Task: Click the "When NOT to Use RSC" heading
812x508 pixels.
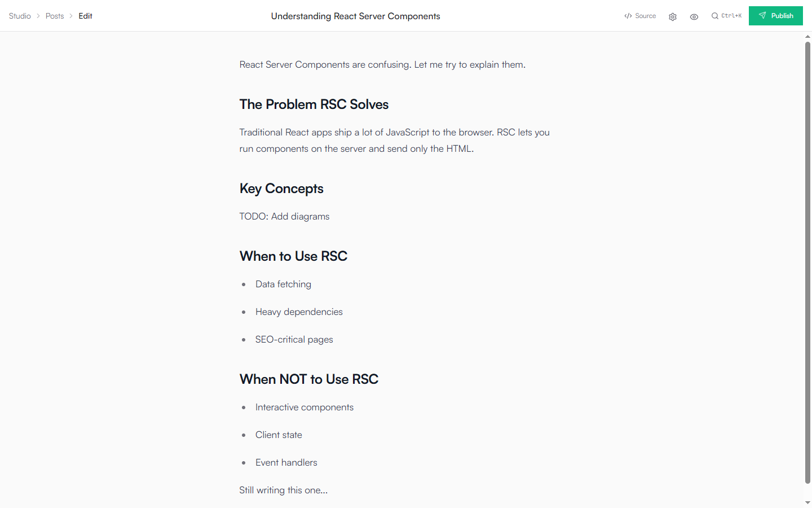Action: (308, 379)
